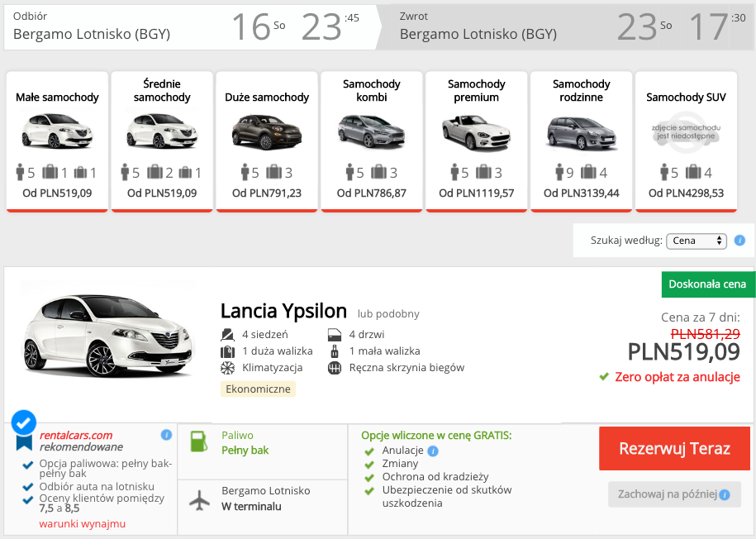The width and height of the screenshot is (756, 539).
Task: Click the seats icon next to 4 siedzeń
Action: point(227,334)
